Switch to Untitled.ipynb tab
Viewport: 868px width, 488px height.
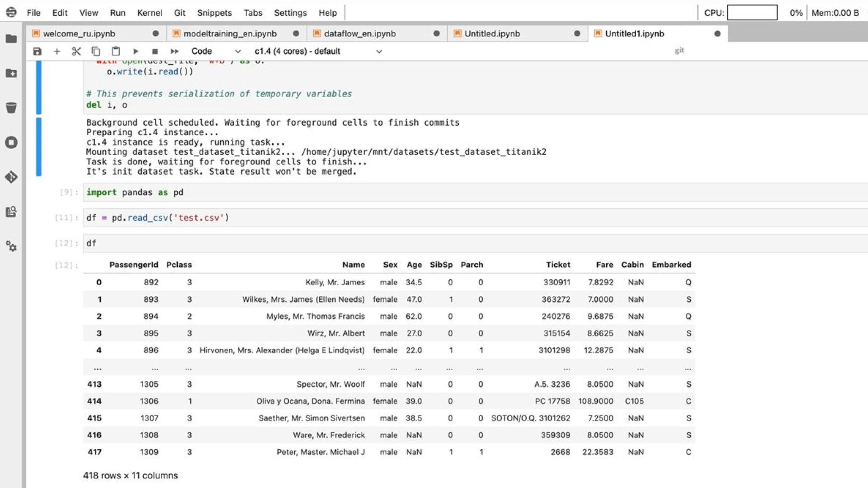coord(518,33)
